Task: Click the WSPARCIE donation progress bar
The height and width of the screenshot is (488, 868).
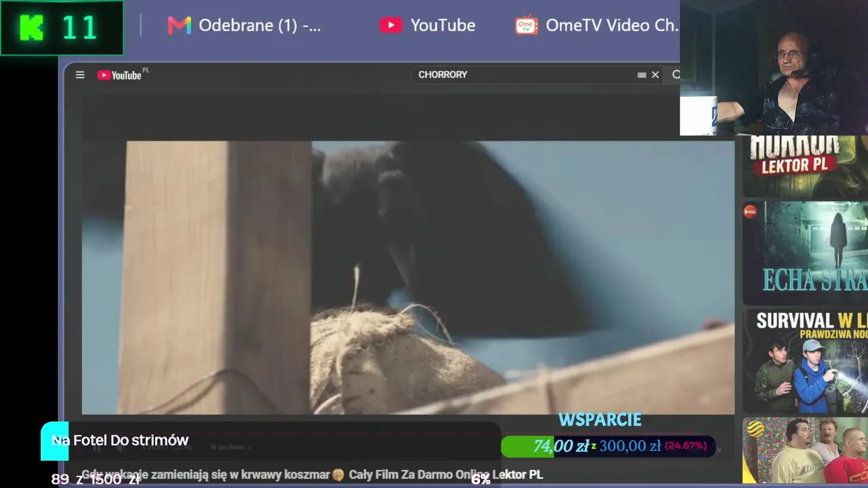Action: coord(608,446)
